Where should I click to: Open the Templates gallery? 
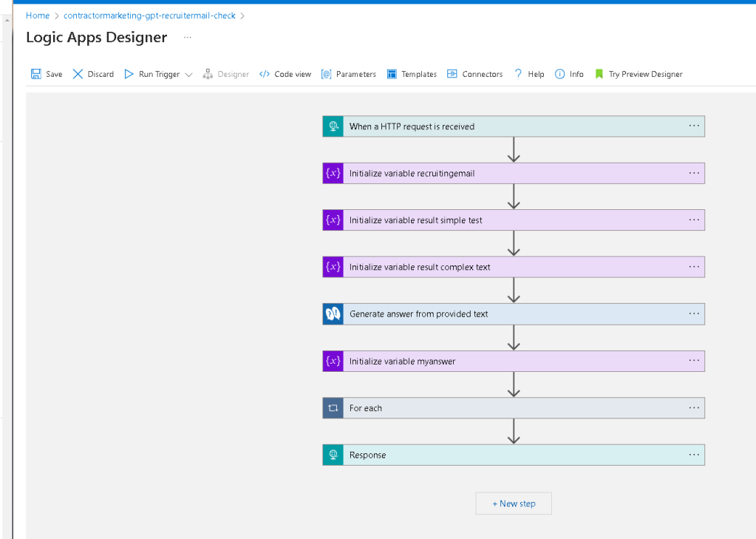pos(412,74)
